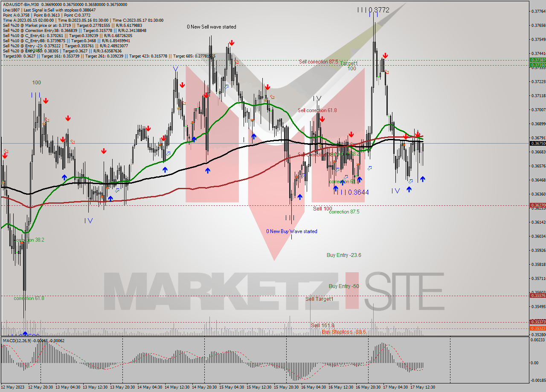Click the 0.37764 value on price axis
This screenshot has height=392, width=546.
coord(538,11)
